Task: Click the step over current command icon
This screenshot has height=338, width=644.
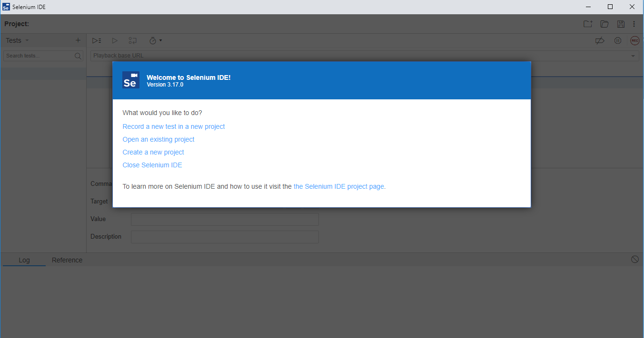Action: 133,41
